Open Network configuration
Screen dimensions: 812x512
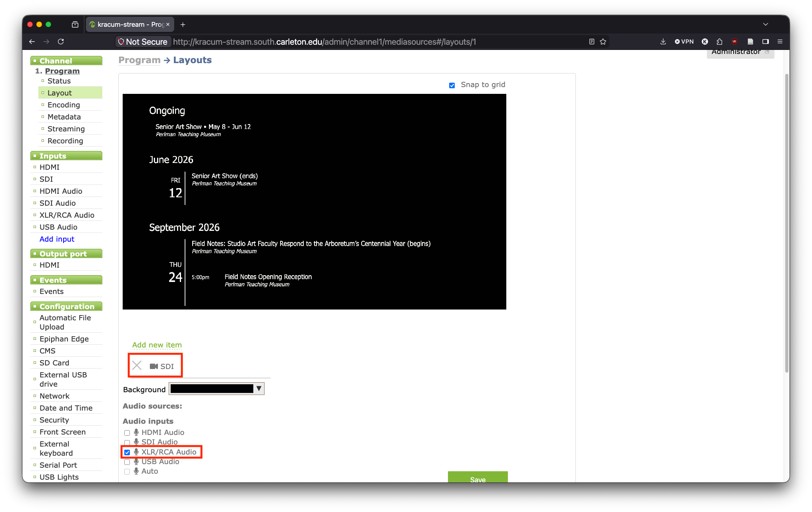pos(54,396)
